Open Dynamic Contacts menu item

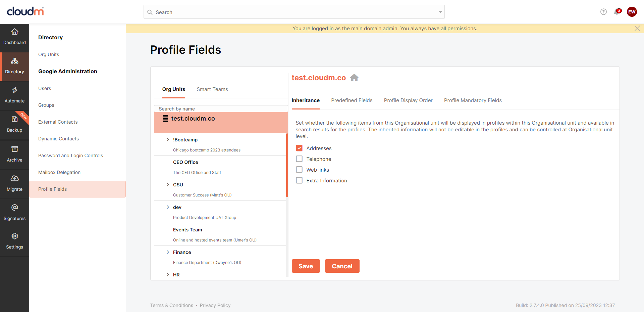(59, 139)
